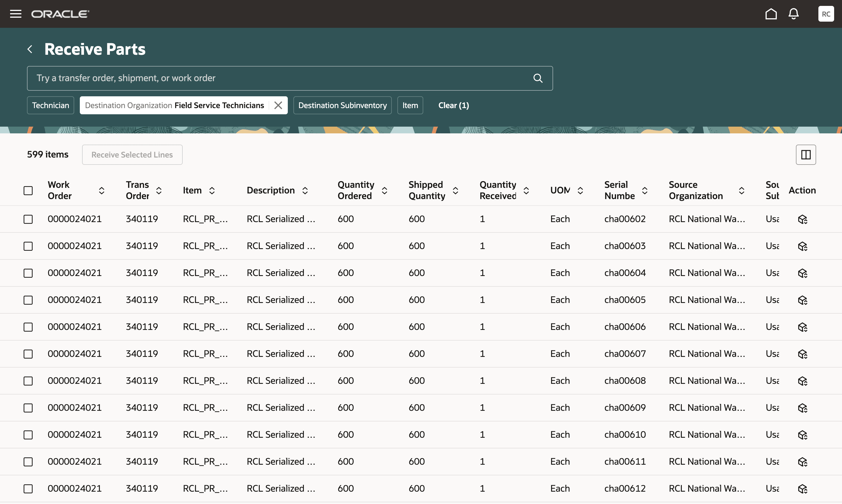
Task: Click the Action column header
Action: (802, 190)
